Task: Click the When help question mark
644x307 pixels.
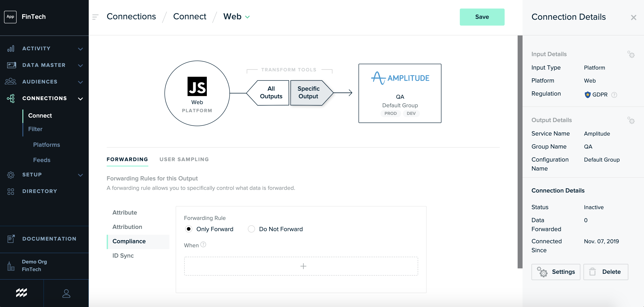Action: [x=203, y=244]
